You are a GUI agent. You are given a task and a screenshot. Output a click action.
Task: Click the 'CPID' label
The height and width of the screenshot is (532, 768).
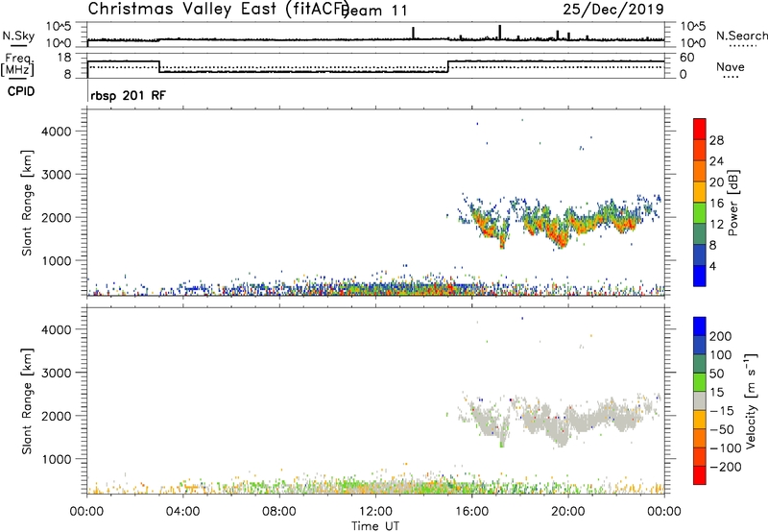21,91
